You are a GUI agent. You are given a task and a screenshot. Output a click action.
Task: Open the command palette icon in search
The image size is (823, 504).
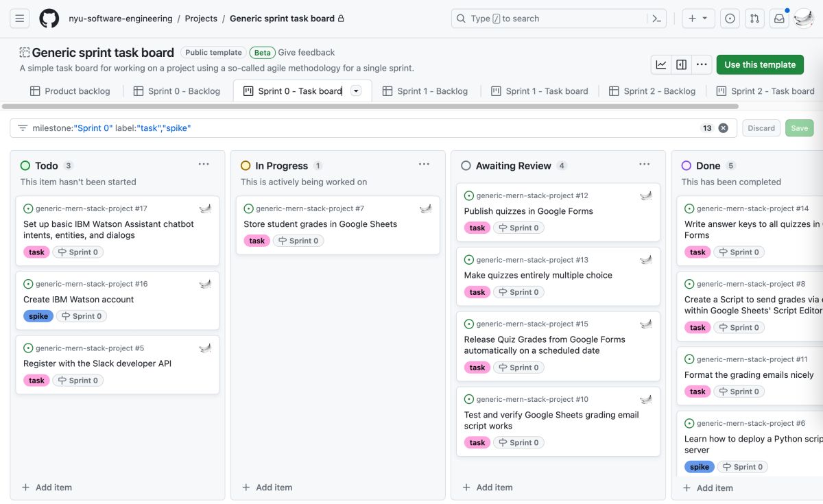click(x=656, y=19)
